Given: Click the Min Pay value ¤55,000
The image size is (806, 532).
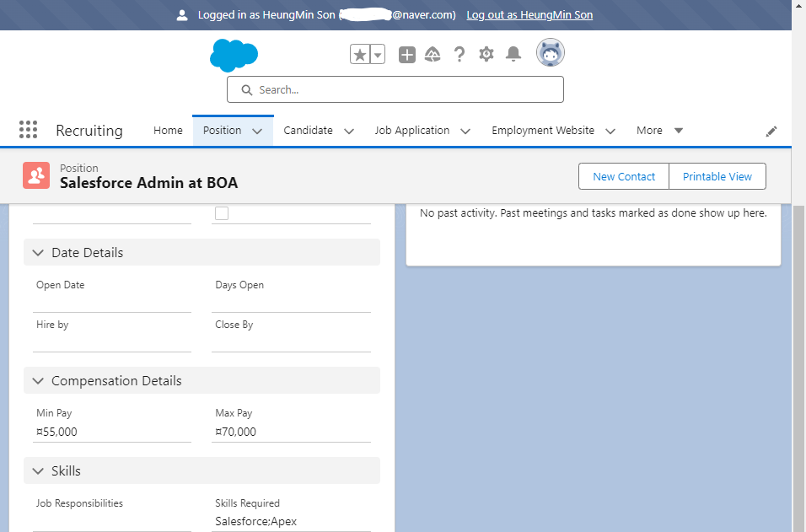Looking at the screenshot, I should pyautogui.click(x=56, y=432).
